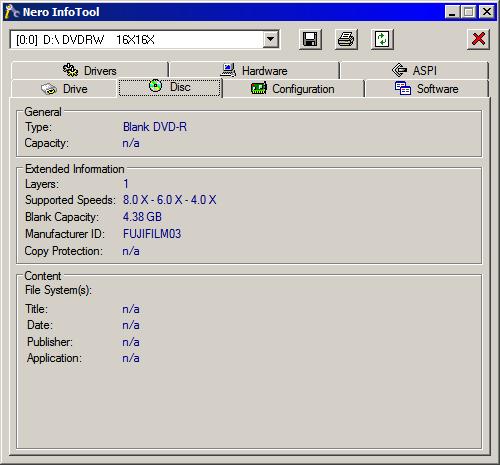This screenshot has width=500, height=465.
Task: Click the gears icon on Drivers tab
Action: tap(70, 70)
